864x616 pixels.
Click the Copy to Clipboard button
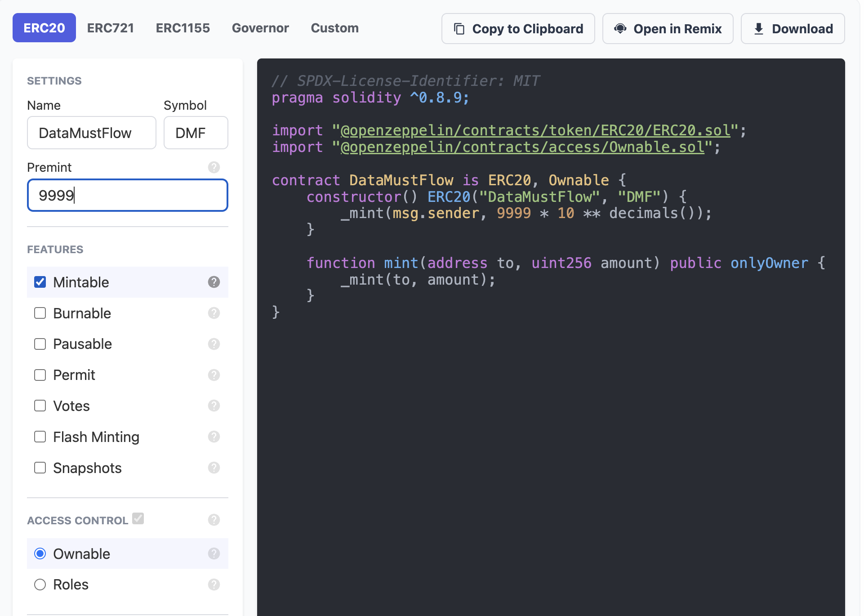tap(518, 28)
